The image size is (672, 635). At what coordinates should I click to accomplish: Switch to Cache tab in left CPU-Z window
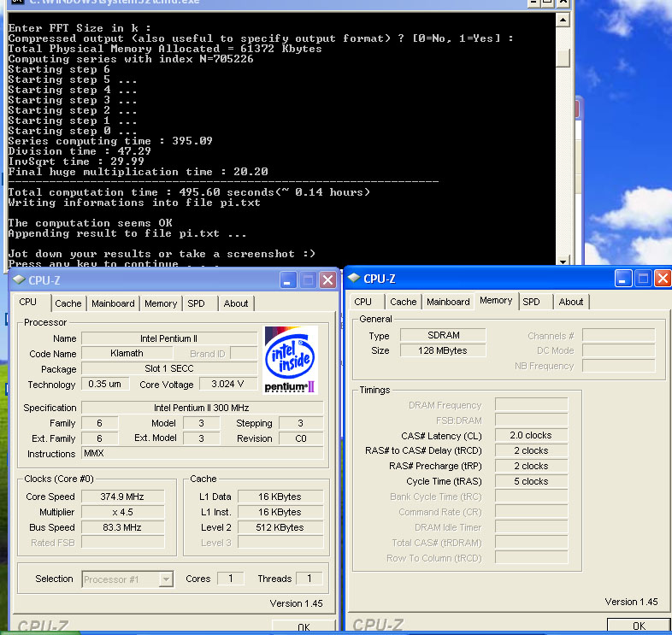point(68,303)
